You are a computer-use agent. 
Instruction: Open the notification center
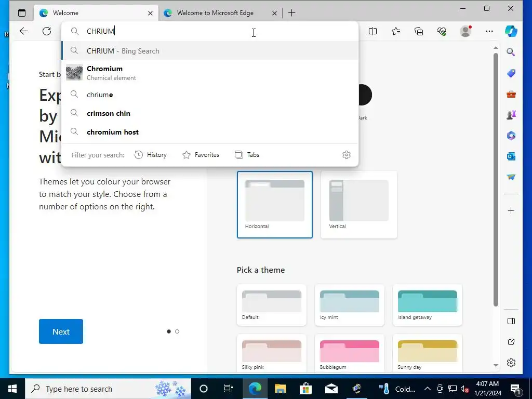pyautogui.click(x=515, y=389)
